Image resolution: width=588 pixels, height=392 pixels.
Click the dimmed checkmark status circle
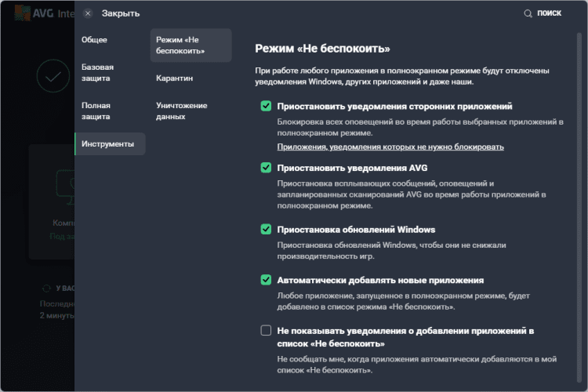click(x=53, y=78)
